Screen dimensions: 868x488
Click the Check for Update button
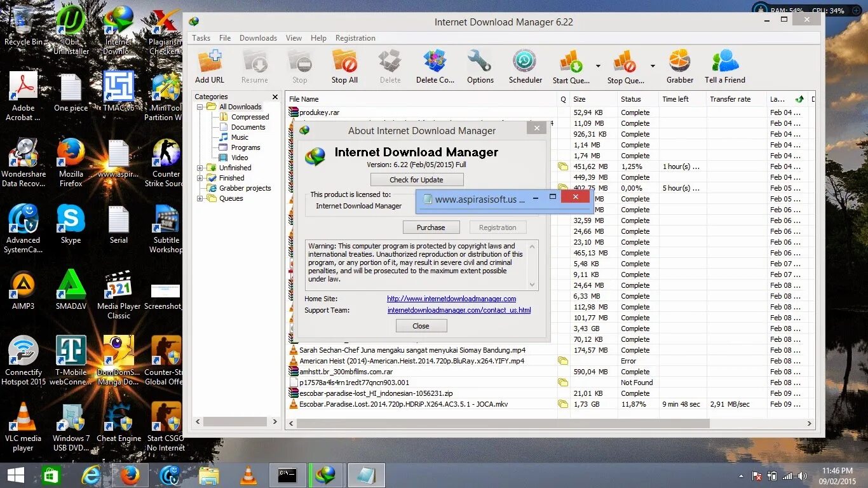tap(417, 180)
